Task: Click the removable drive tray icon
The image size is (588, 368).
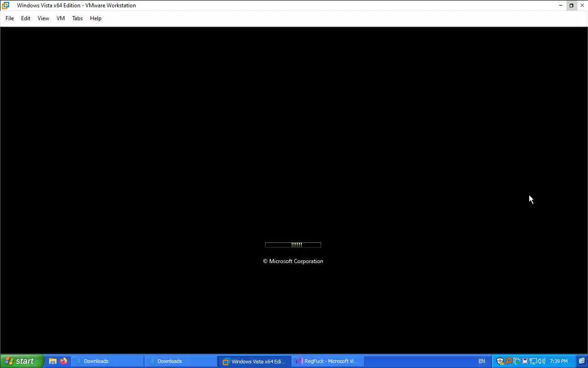Action: click(x=525, y=361)
